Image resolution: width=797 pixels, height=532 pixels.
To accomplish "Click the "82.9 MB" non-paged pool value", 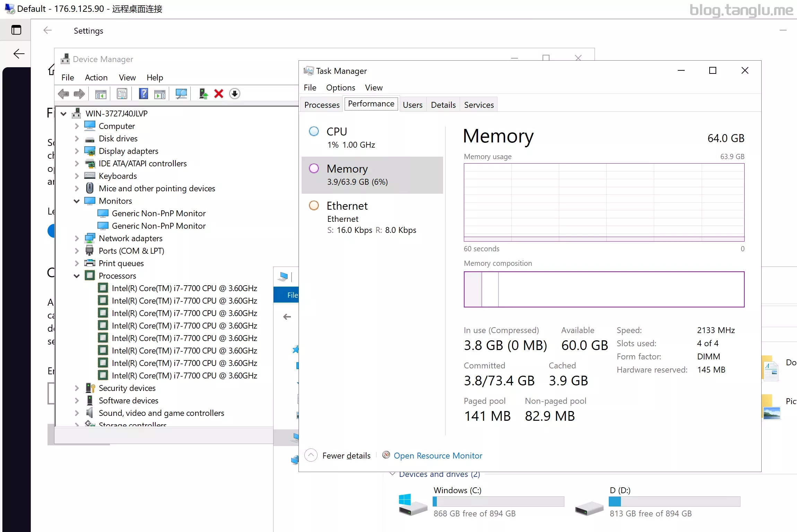I will [x=550, y=416].
